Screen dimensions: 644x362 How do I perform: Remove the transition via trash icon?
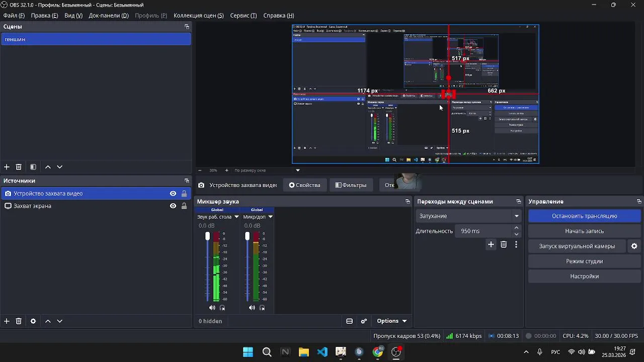[504, 244]
